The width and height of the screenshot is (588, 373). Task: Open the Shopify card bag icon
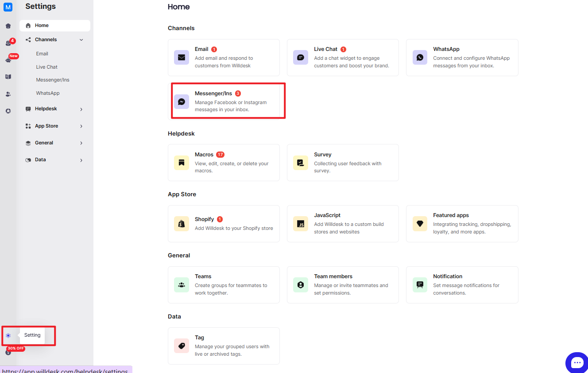point(182,224)
